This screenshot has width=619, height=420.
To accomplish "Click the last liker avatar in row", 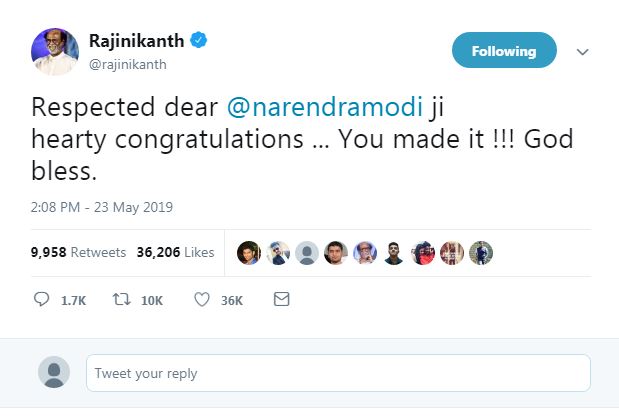I will point(481,253).
